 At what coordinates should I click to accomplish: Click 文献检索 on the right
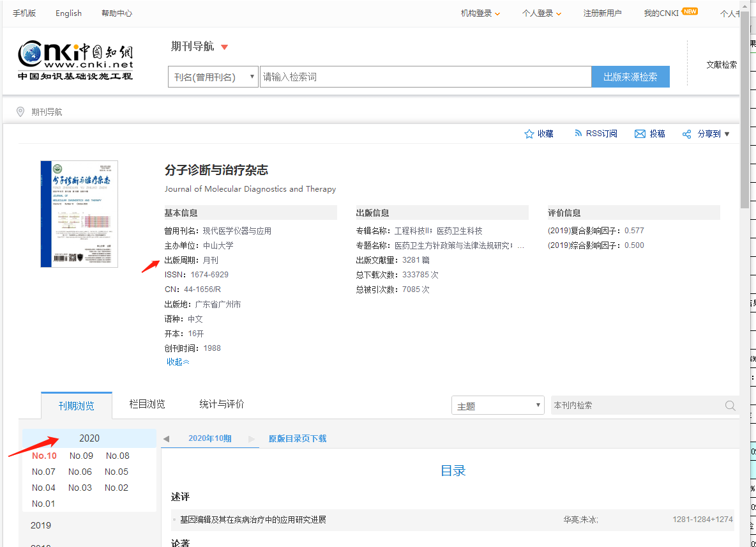pos(722,65)
